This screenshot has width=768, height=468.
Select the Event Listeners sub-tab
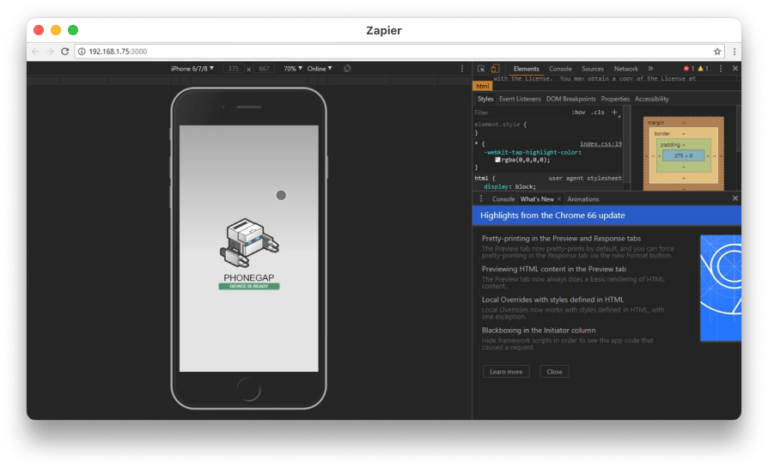(x=520, y=99)
